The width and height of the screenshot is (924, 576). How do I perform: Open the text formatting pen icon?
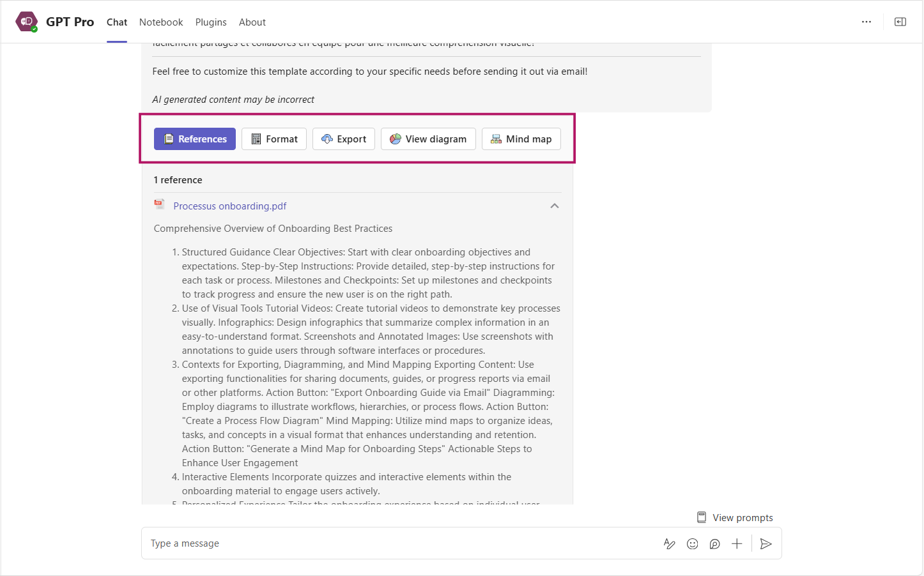(x=669, y=543)
